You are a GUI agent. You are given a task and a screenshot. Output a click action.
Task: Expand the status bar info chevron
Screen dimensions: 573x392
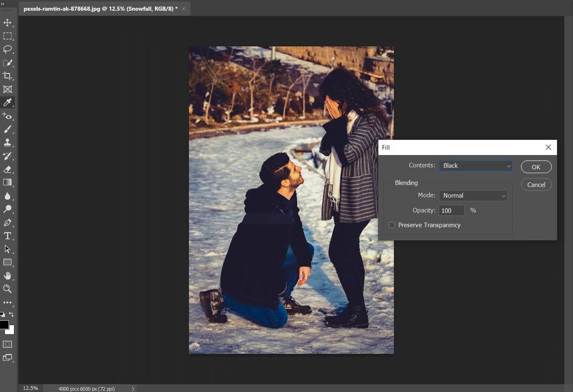[133, 388]
